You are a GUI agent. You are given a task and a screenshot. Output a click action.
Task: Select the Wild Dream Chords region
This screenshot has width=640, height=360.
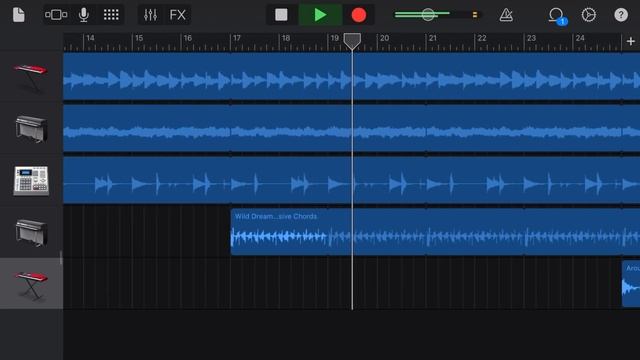(435, 232)
